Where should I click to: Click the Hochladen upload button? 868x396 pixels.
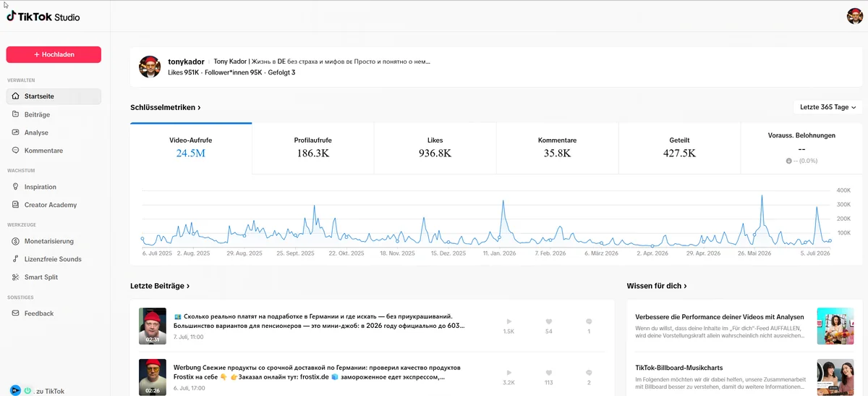pos(54,54)
